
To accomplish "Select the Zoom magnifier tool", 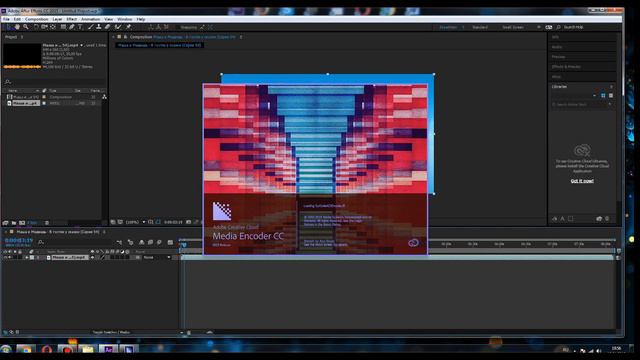I will pos(26,27).
